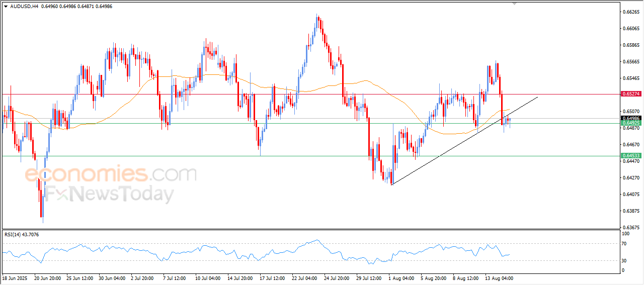This screenshot has height=285, width=644.
Task: Click the 0.66265 price axis label
Action: pyautogui.click(x=630, y=12)
